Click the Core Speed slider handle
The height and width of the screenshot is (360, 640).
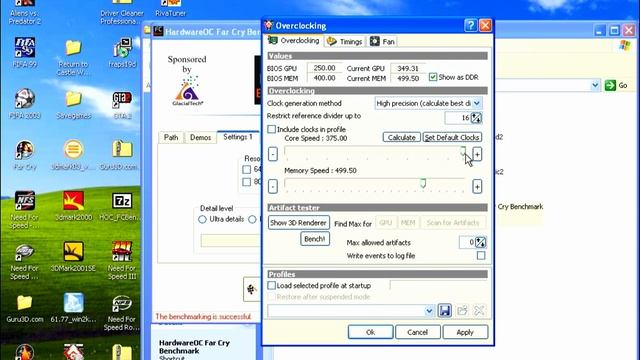[x=463, y=151]
